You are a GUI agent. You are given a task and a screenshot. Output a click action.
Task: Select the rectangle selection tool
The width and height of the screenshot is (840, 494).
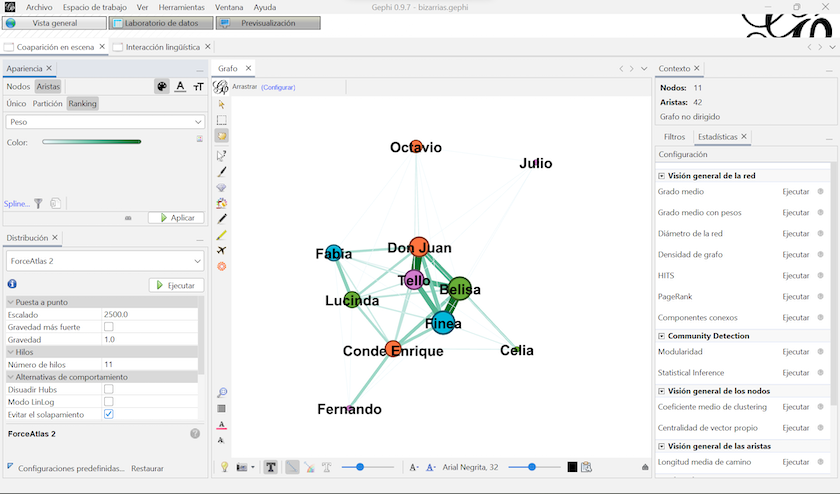coord(222,119)
